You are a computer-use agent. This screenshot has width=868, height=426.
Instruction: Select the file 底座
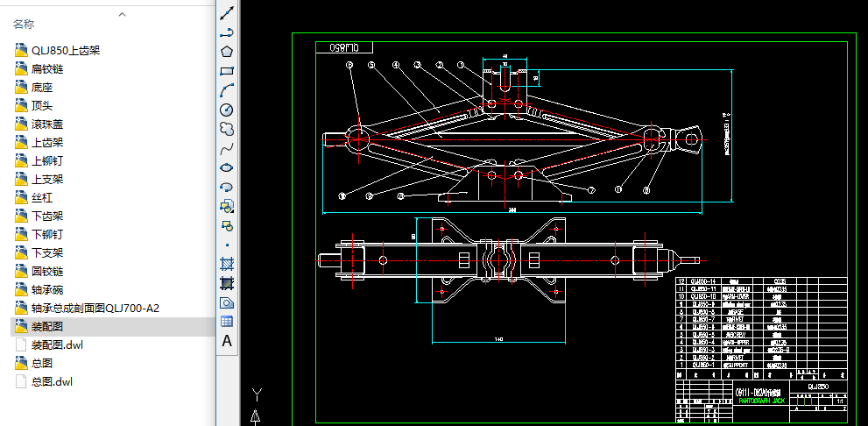click(42, 88)
